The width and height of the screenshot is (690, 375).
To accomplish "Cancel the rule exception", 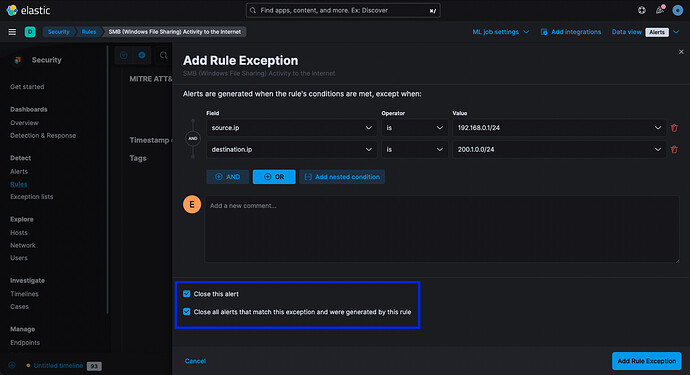I will pos(195,361).
